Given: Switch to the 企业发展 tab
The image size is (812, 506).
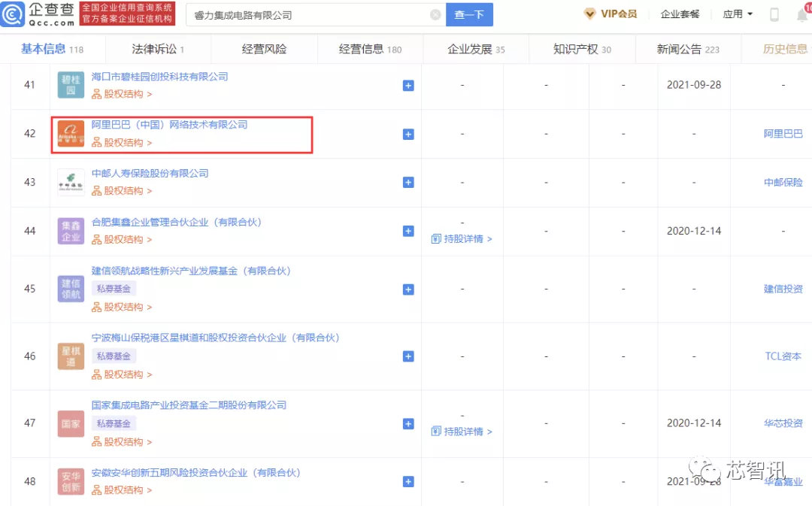Looking at the screenshot, I should [x=476, y=49].
